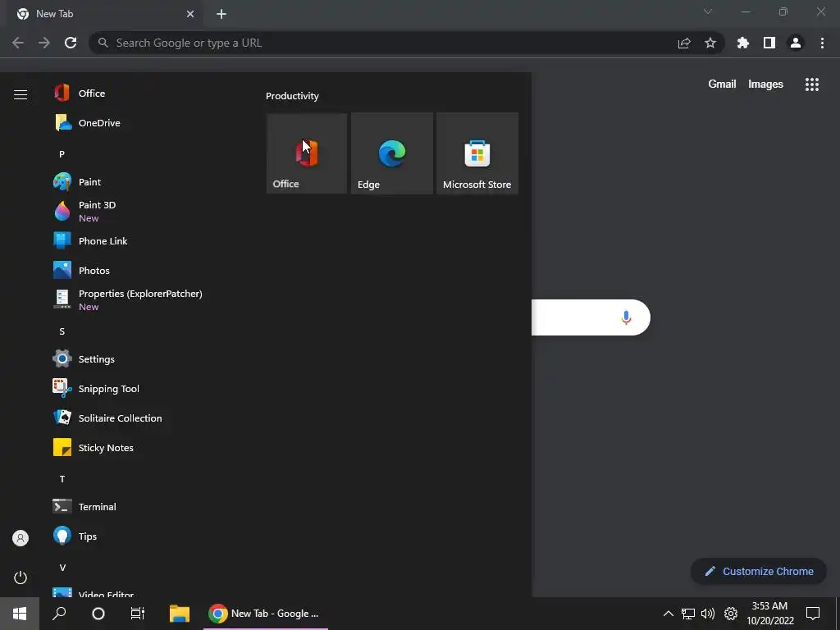Open the volume tray icon
Image resolution: width=840 pixels, height=630 pixels.
coord(708,614)
